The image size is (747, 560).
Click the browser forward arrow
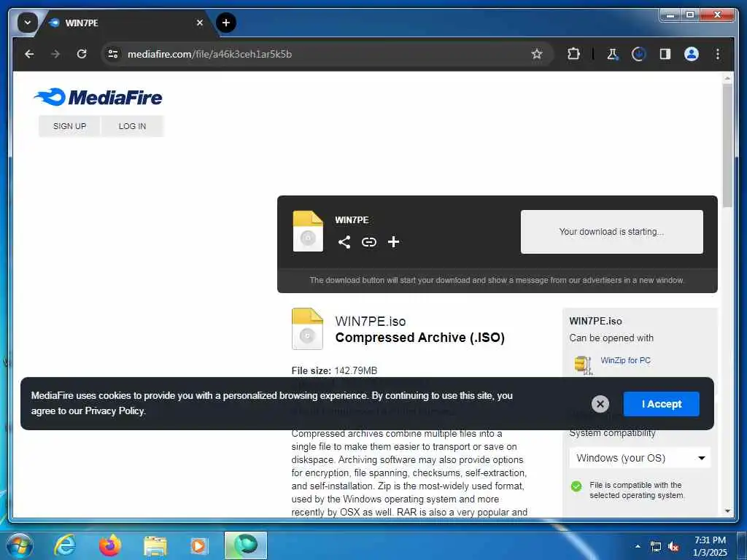click(x=55, y=54)
